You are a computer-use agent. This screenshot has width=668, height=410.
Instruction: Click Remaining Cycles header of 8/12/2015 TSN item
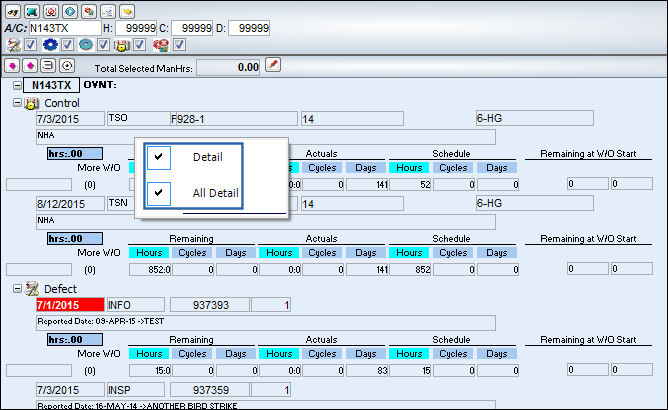[x=192, y=253]
